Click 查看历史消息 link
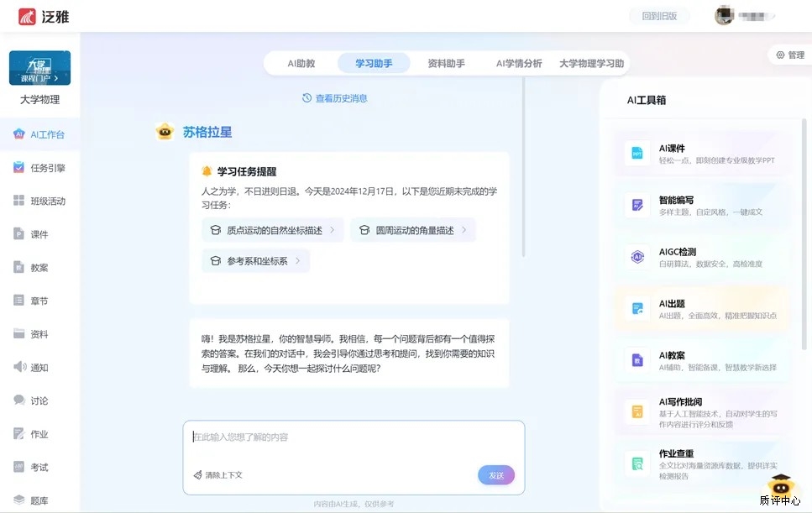 [335, 98]
